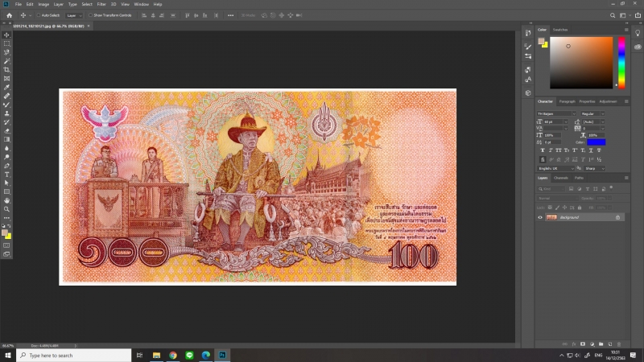644x362 pixels.
Task: Enable Show Transform Controls checkbox
Action: pos(90,15)
